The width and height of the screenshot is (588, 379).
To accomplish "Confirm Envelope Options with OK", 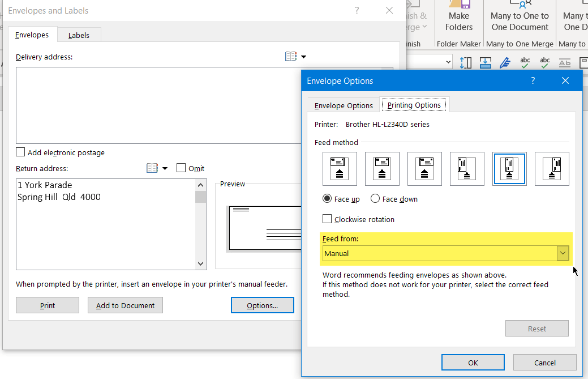I will click(x=473, y=363).
